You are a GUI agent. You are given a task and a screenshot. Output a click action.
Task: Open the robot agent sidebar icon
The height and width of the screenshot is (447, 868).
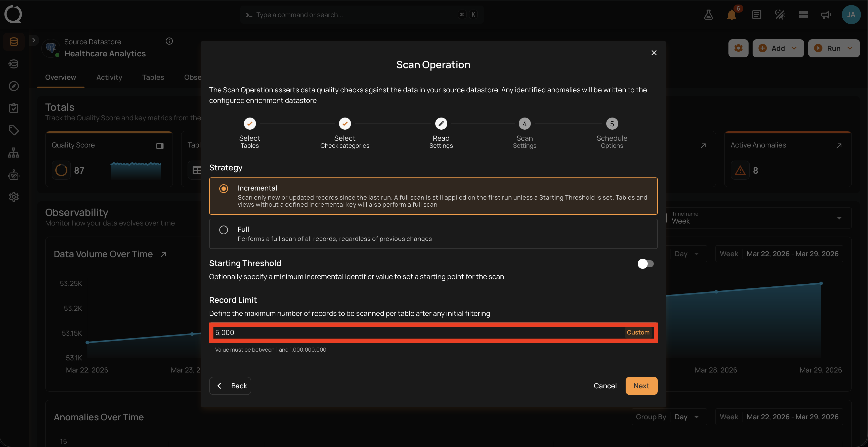click(x=14, y=175)
